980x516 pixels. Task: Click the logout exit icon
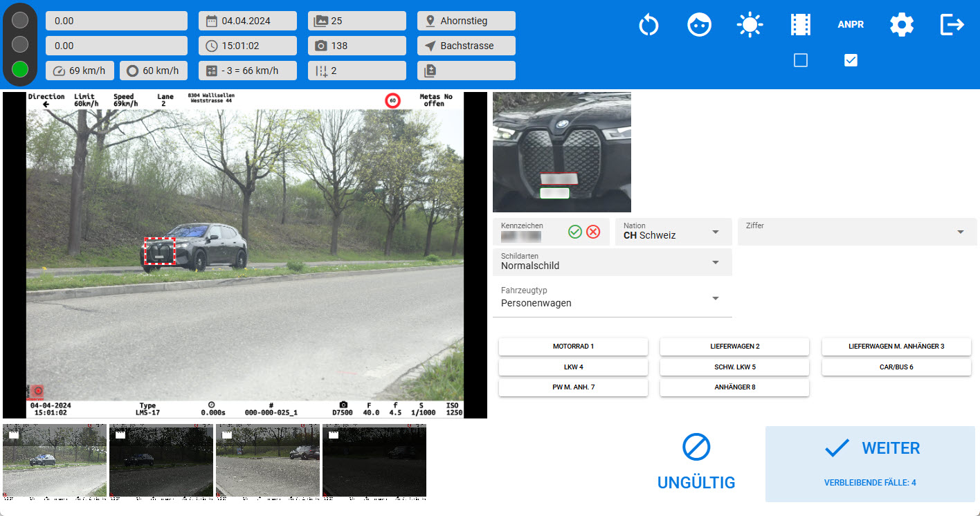952,25
